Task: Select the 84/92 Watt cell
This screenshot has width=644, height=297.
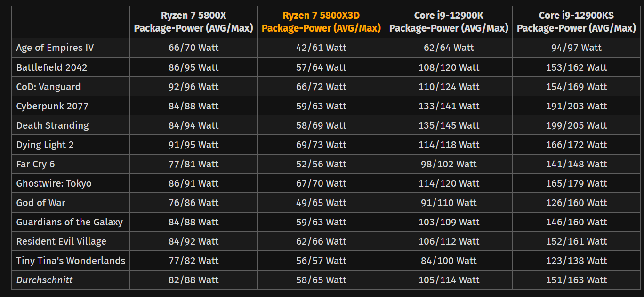Action: (193, 241)
